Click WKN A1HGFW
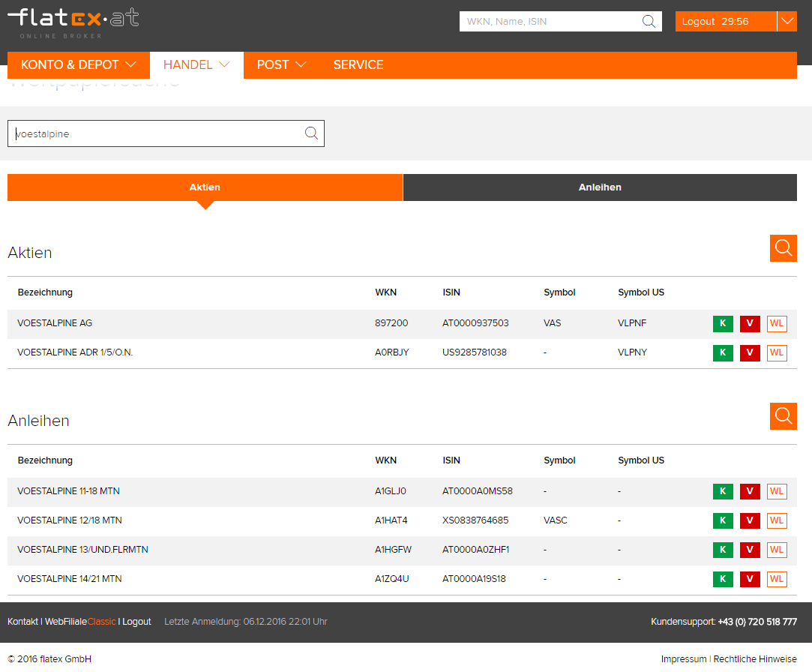812x672 pixels. (393, 550)
